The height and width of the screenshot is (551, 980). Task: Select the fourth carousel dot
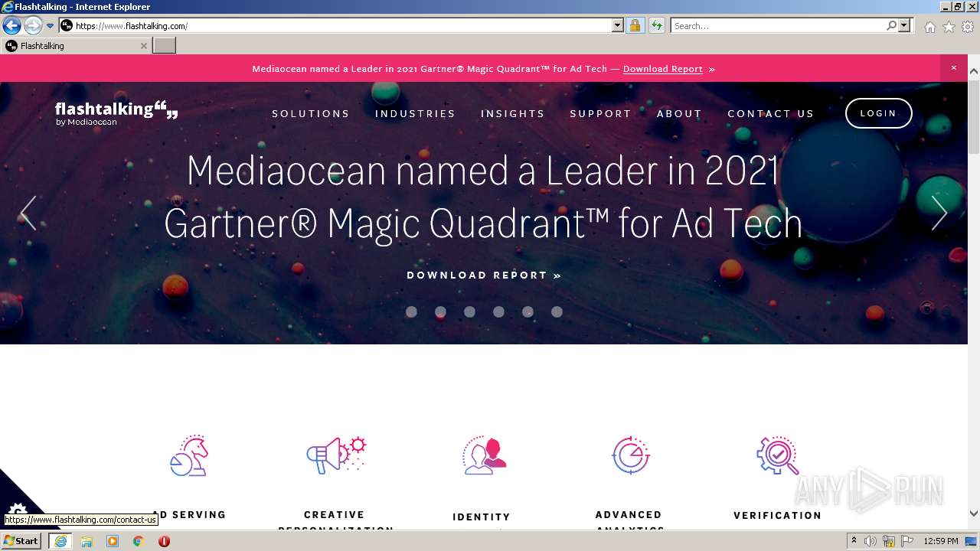point(498,311)
